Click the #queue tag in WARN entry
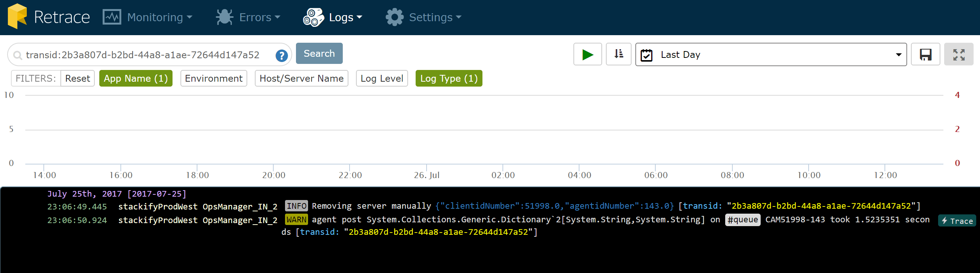 click(743, 220)
